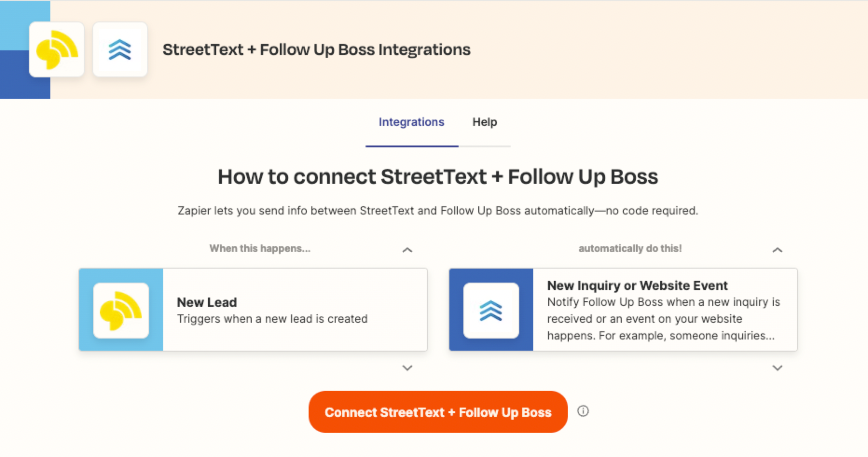
Task: Click the StreetText icon in the New Lead card
Action: [x=121, y=310]
